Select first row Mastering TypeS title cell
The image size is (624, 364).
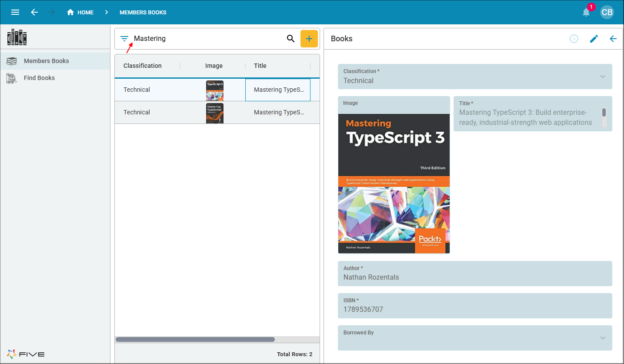click(278, 90)
